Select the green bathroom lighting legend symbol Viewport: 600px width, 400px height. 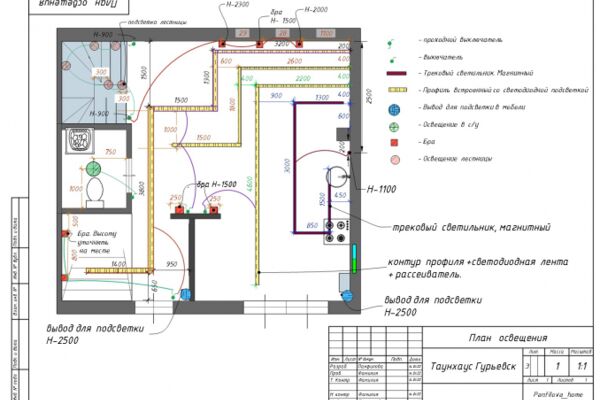tap(394, 127)
